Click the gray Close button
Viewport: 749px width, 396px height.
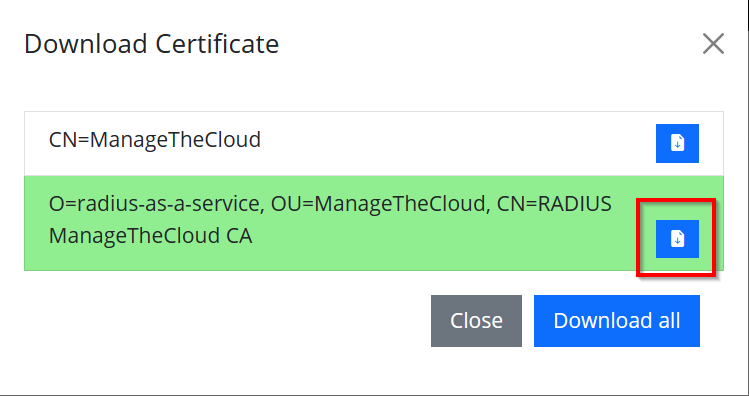[476, 321]
